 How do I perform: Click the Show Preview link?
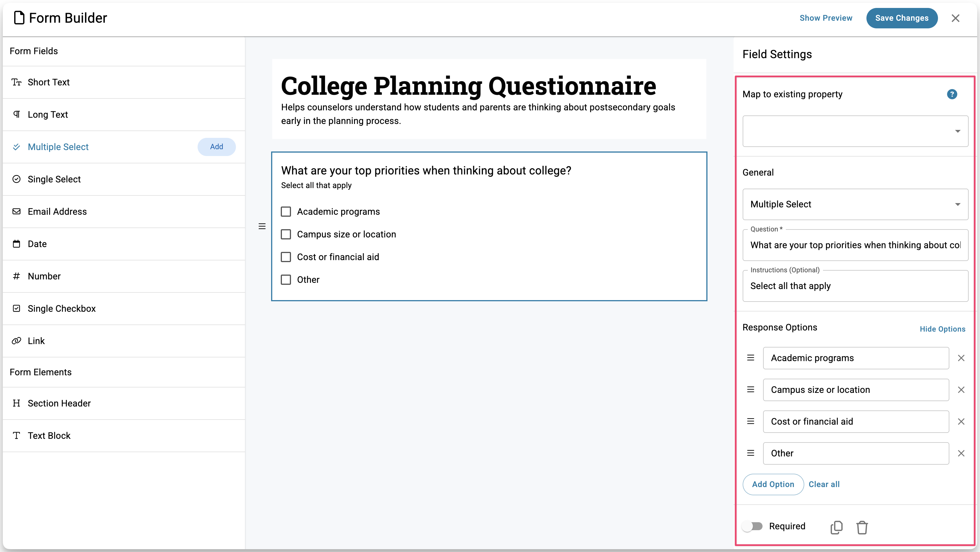826,18
